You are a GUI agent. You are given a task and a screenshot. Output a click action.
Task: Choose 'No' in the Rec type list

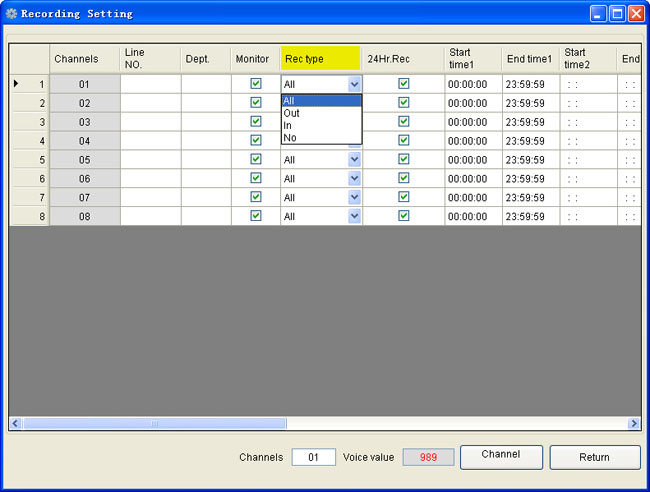tap(290, 137)
